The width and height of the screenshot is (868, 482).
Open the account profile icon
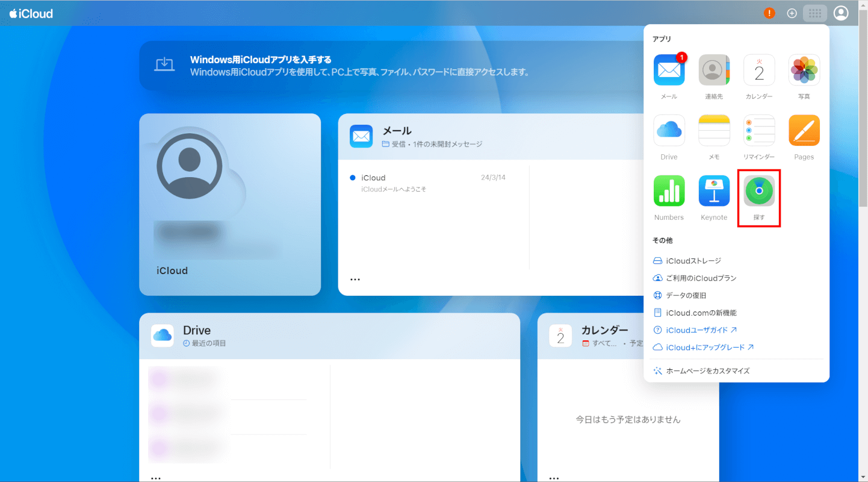tap(841, 13)
